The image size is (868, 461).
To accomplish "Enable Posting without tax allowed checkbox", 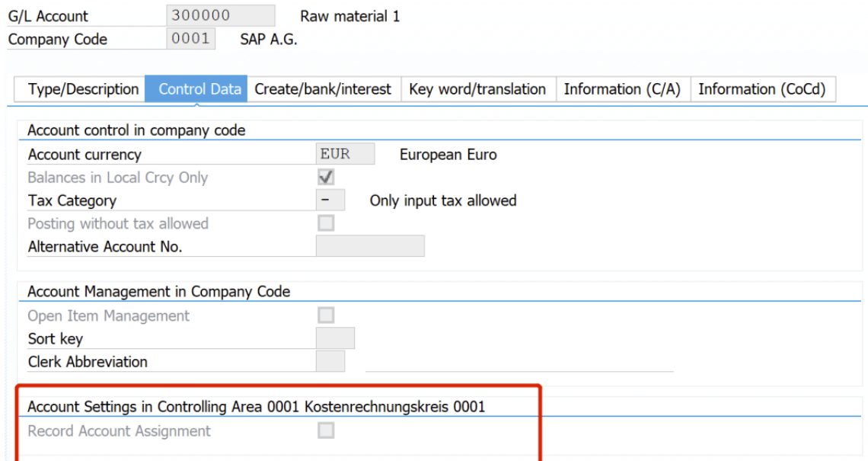I will [326, 223].
